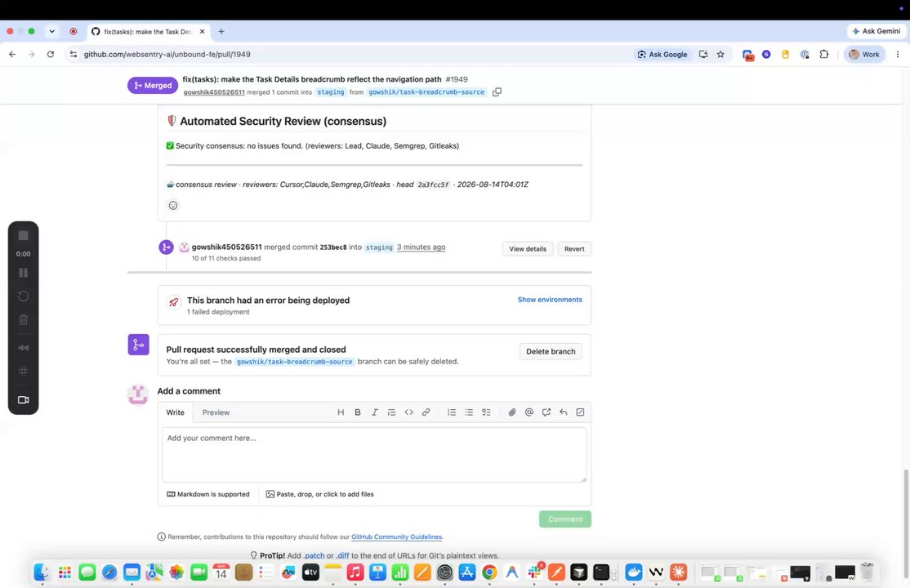Copy the branch name gowshik/task-breadcrumb-source
This screenshot has width=910, height=588.
point(497,92)
